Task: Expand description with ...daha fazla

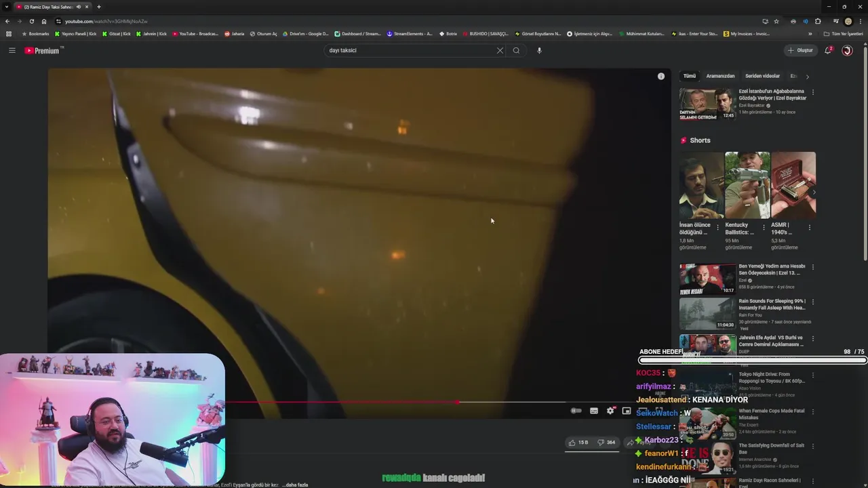Action: point(295,485)
